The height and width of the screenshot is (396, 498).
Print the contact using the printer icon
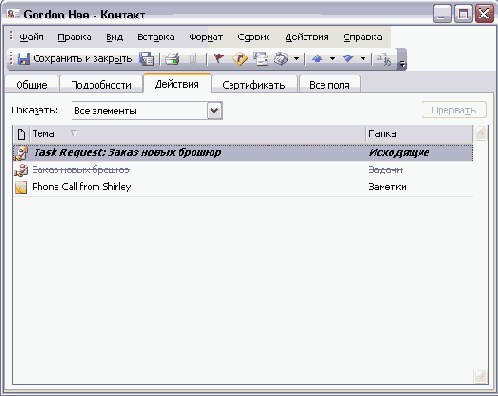point(172,59)
